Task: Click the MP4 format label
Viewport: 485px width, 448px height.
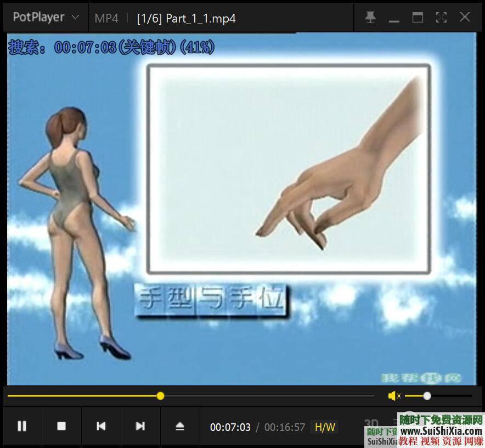Action: pyautogui.click(x=106, y=18)
